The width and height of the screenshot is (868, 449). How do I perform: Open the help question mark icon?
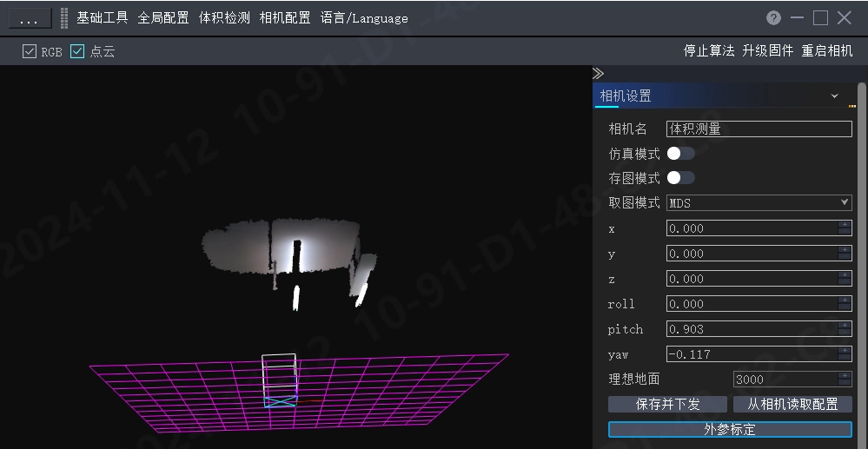pos(773,18)
